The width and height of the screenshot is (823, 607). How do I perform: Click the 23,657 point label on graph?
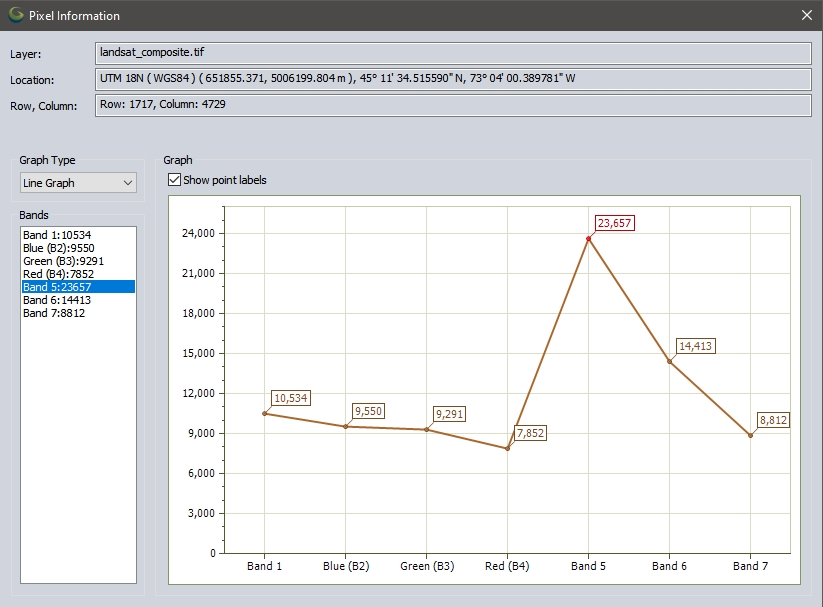(615, 223)
